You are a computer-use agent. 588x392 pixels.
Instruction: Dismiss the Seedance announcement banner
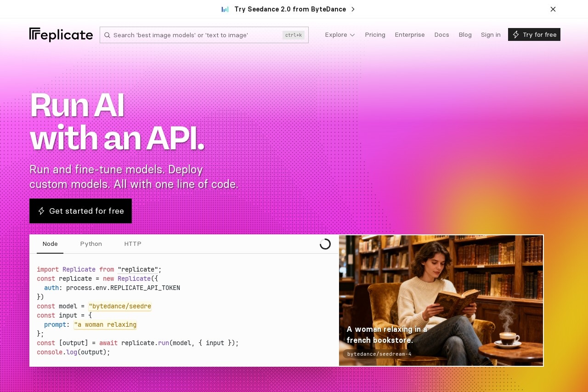point(553,9)
